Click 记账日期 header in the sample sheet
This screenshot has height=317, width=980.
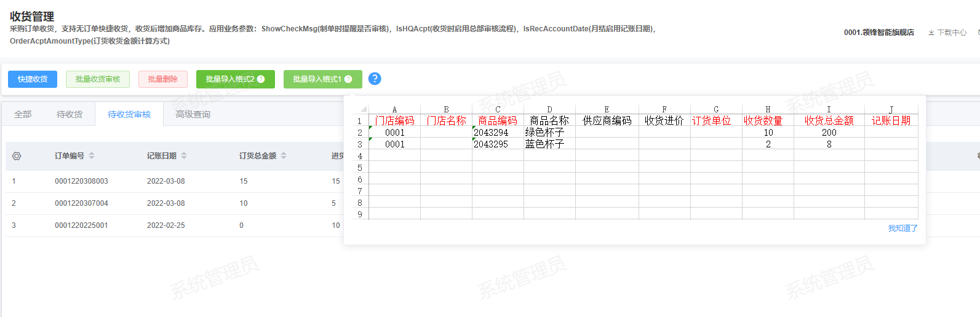(891, 120)
